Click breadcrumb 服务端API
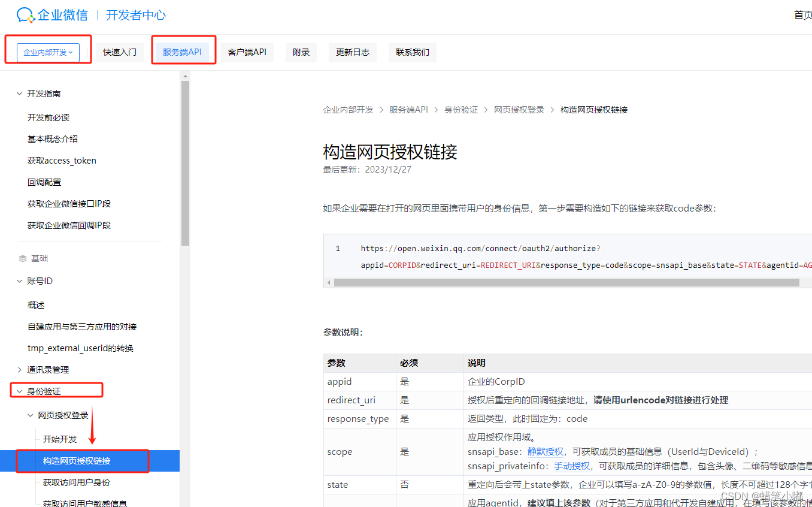Viewport: 812px width, 507px height. coord(409,110)
